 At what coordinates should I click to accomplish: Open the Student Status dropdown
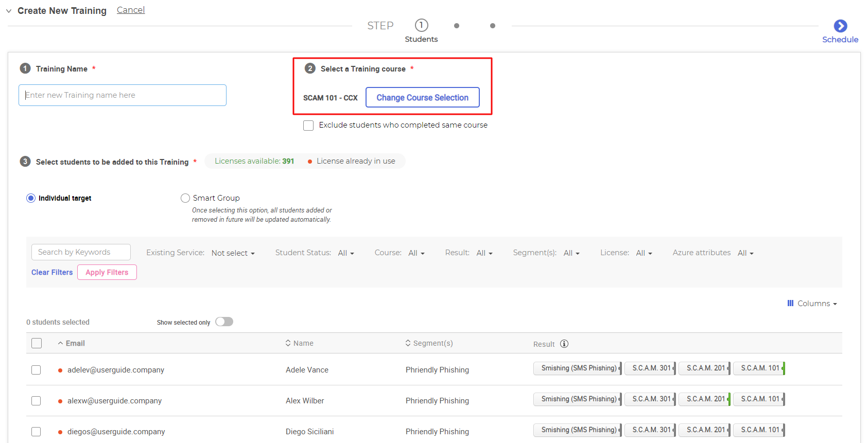pyautogui.click(x=346, y=253)
